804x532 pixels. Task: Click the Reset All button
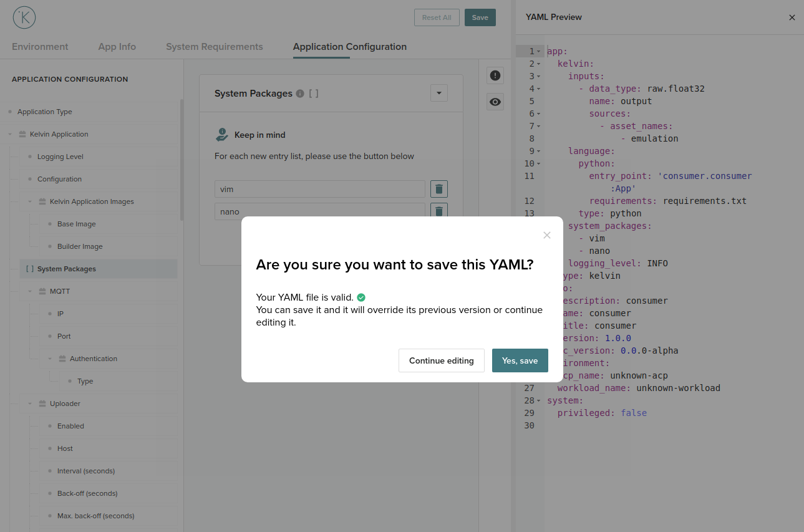(437, 17)
